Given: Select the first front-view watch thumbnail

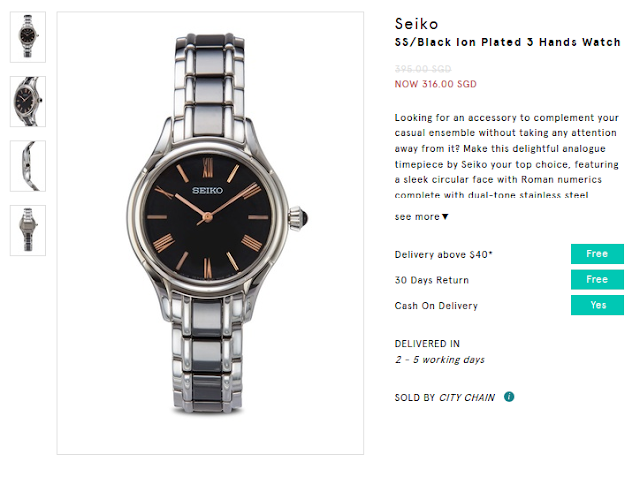Looking at the screenshot, I should 28,37.
